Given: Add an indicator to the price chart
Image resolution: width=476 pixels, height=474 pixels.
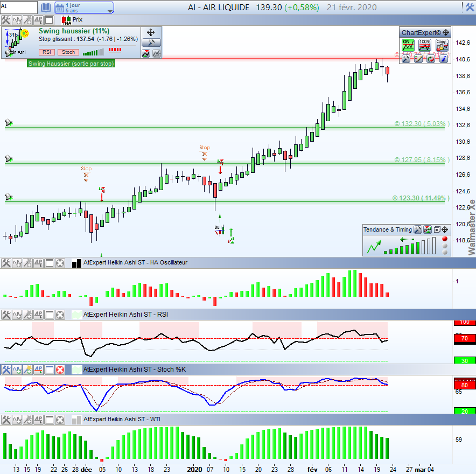Looking at the screenshot, I should pyautogui.click(x=17, y=20).
